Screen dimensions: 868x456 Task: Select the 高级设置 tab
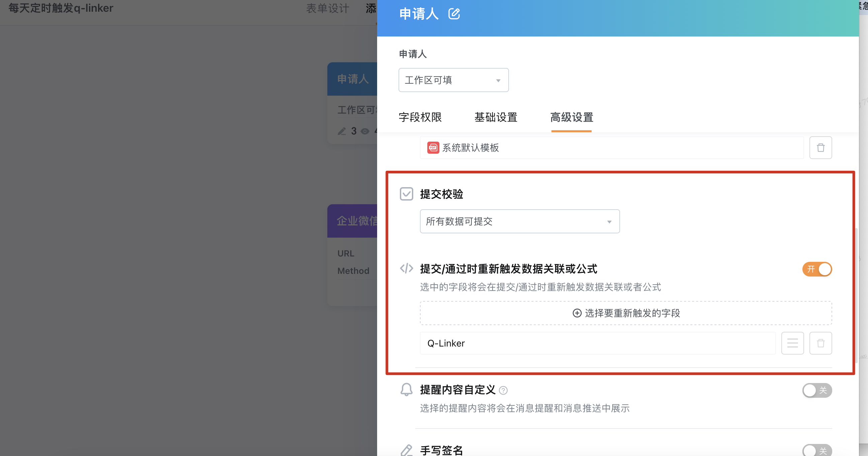tap(572, 117)
